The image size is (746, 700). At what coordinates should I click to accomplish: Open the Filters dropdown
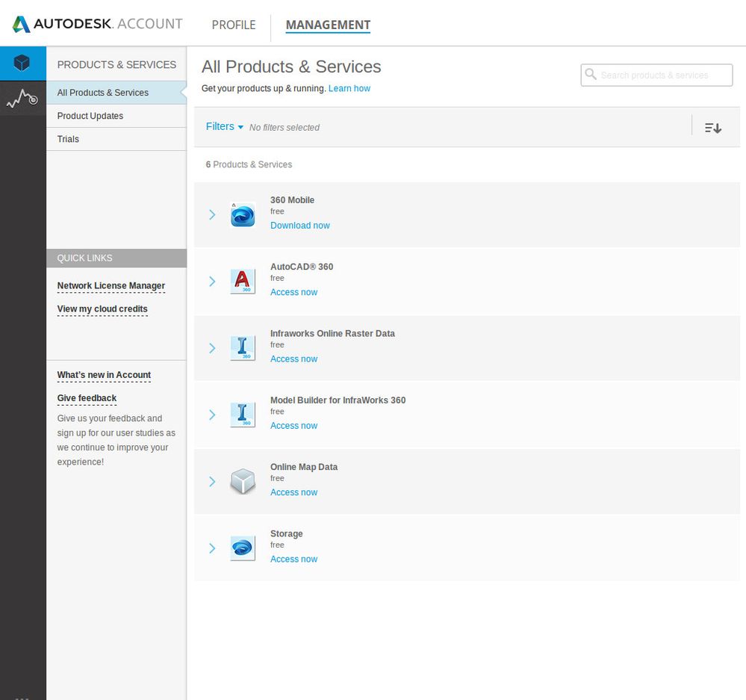coord(225,126)
